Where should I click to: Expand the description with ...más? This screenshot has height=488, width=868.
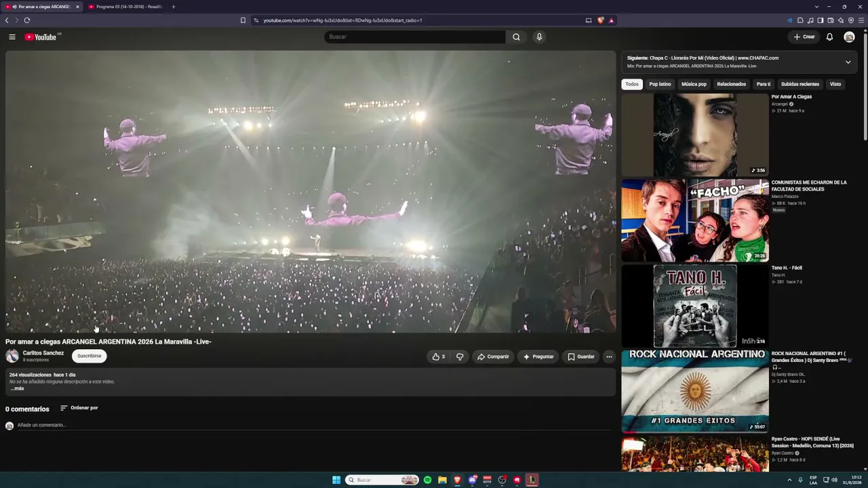(x=17, y=388)
